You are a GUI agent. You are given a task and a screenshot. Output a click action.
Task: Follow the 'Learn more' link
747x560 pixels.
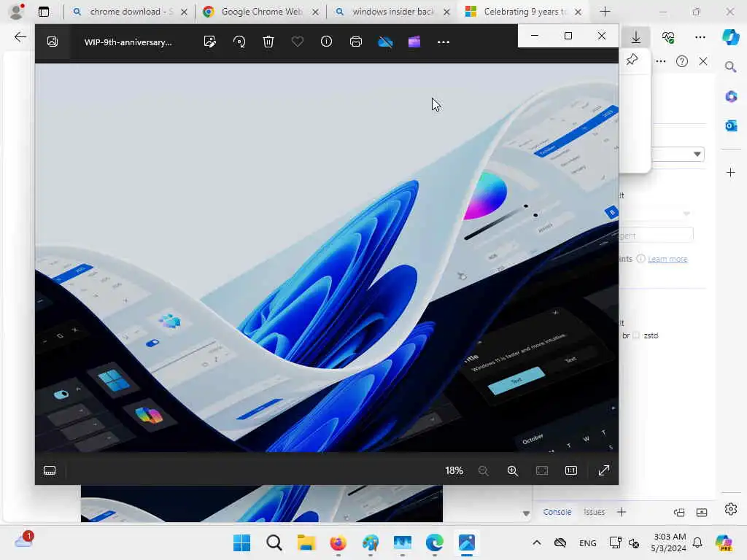(x=667, y=259)
